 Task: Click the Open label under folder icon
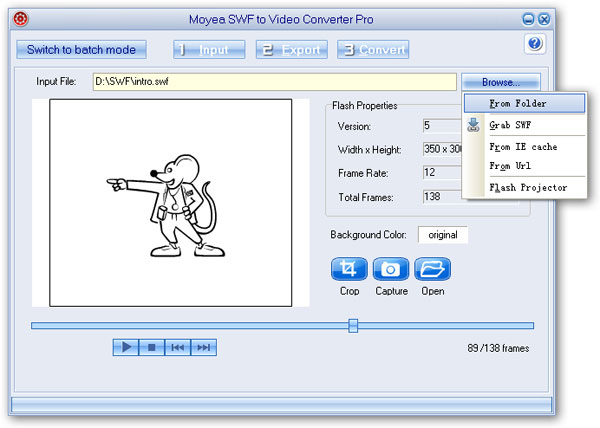coord(433,291)
